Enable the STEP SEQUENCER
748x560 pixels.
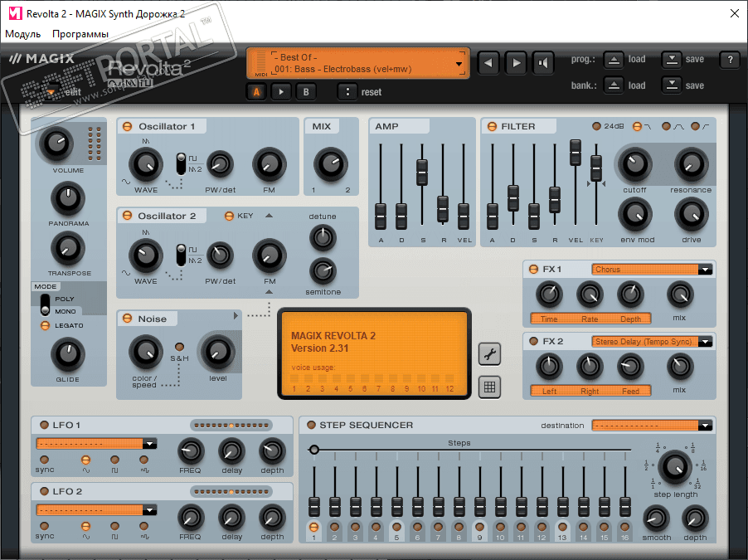click(312, 425)
